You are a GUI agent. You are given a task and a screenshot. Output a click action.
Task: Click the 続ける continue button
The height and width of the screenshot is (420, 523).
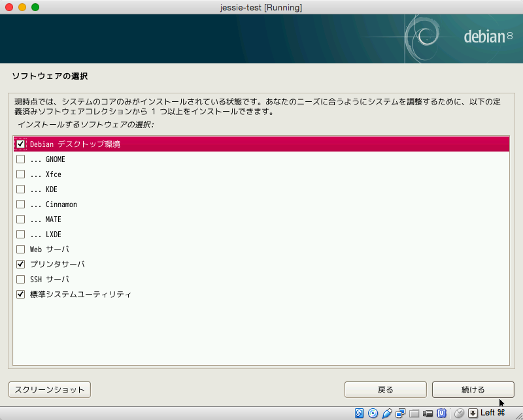coord(473,390)
